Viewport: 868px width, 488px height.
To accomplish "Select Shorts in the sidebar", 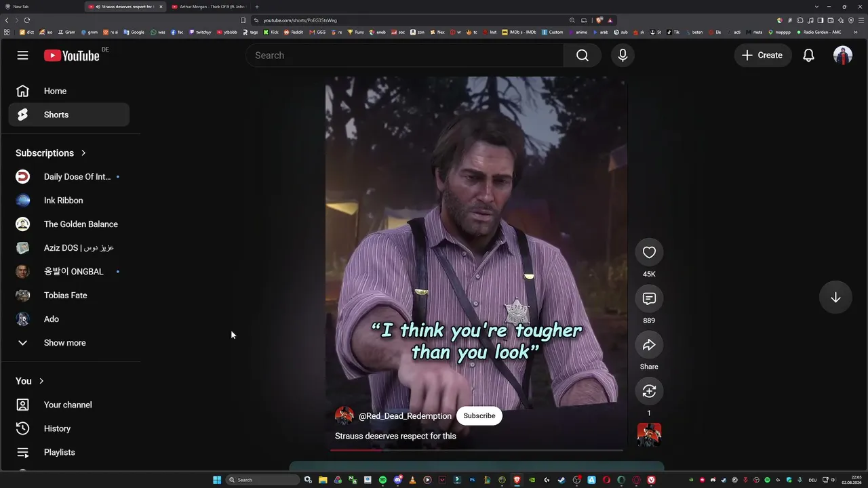I will tap(68, 115).
